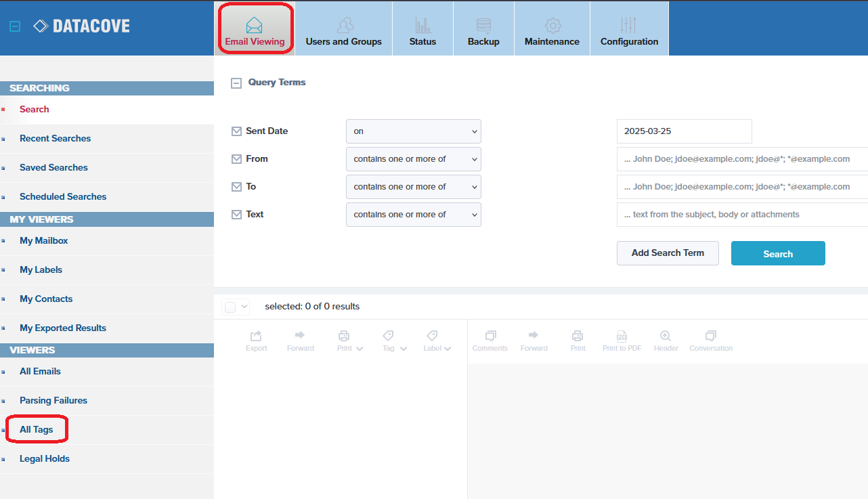Click the Export icon in results toolbar
The image size is (868, 499).
pyautogui.click(x=256, y=336)
